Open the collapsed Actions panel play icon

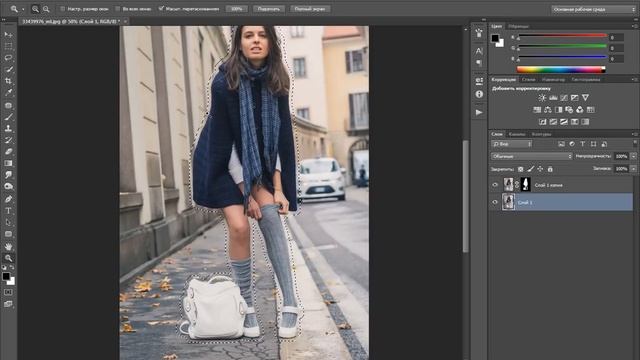479,112
